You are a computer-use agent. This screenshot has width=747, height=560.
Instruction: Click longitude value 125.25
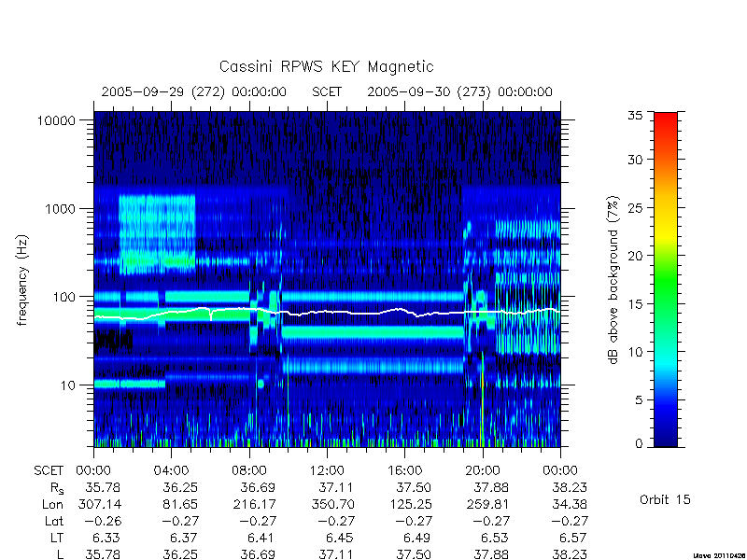411,504
